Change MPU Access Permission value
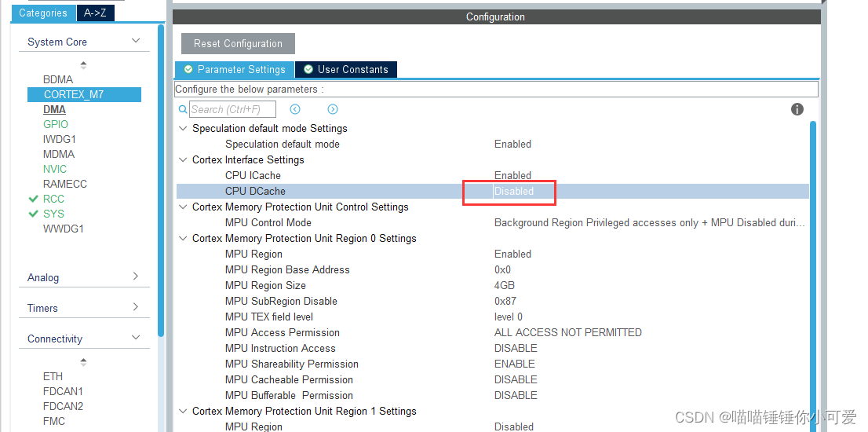The width and height of the screenshot is (868, 432). click(x=568, y=333)
